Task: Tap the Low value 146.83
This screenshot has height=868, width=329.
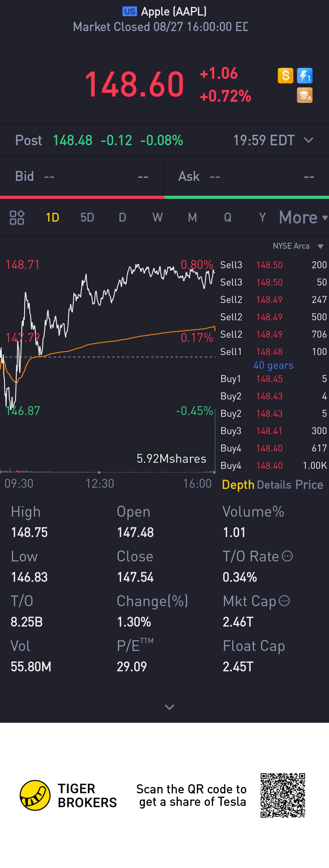Action: (x=29, y=577)
